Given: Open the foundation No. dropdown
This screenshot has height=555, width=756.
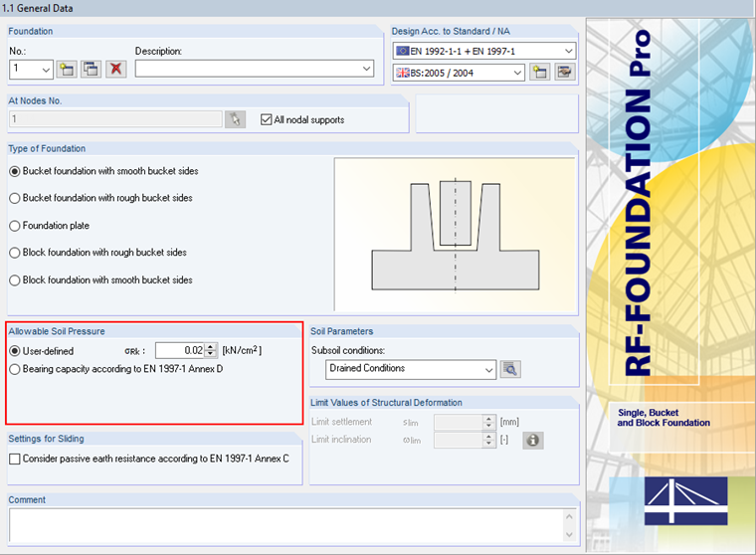Looking at the screenshot, I should pos(46,70).
